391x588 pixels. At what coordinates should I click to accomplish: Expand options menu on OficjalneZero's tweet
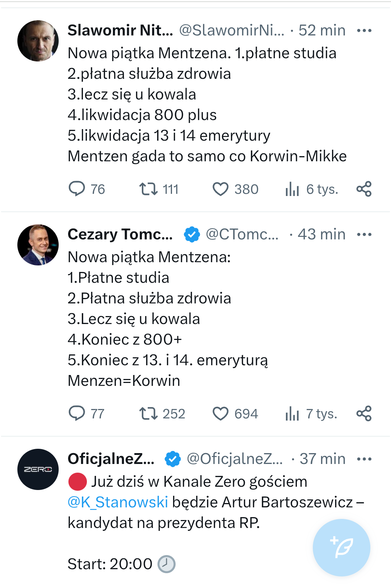364,459
